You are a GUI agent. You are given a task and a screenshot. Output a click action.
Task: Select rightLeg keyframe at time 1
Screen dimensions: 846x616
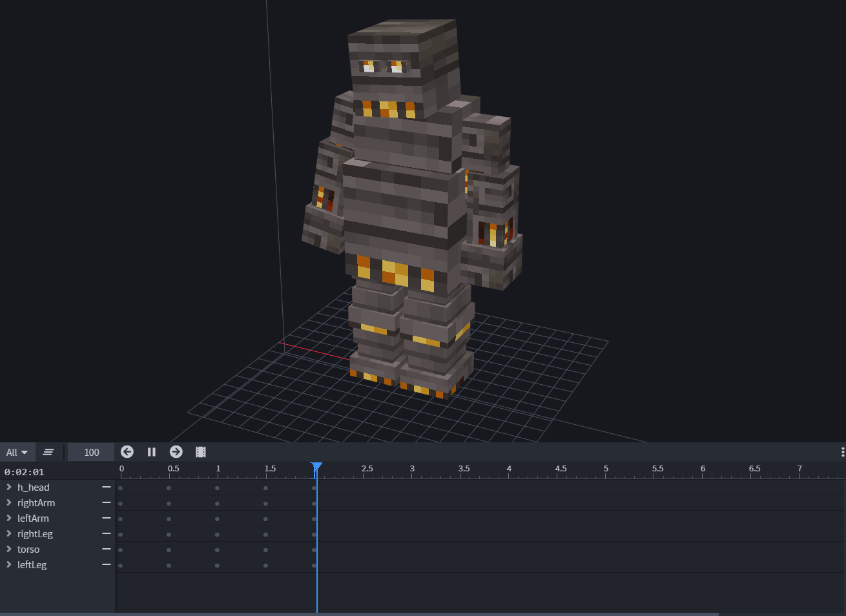click(217, 535)
